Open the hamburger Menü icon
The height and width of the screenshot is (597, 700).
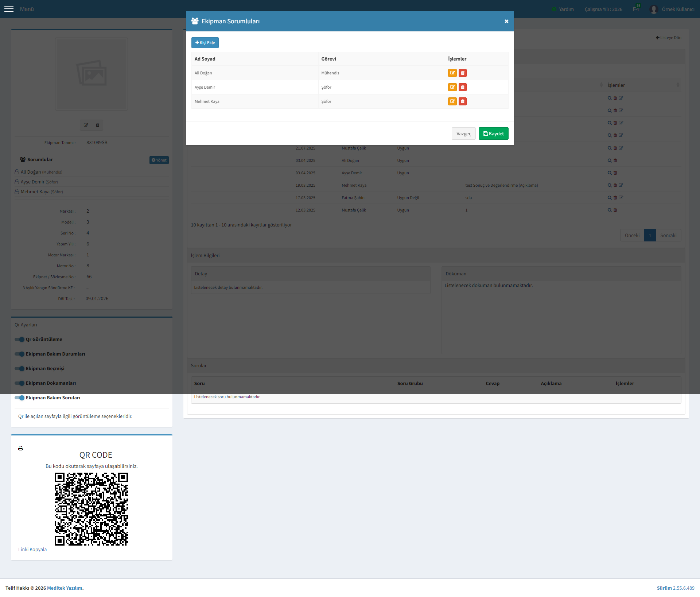[x=9, y=9]
